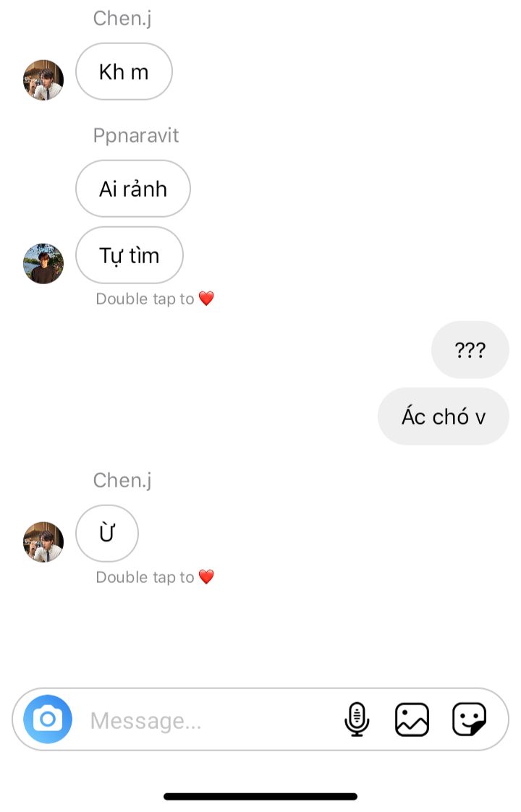
Task: Tap the microphone voice message icon
Action: tap(357, 719)
